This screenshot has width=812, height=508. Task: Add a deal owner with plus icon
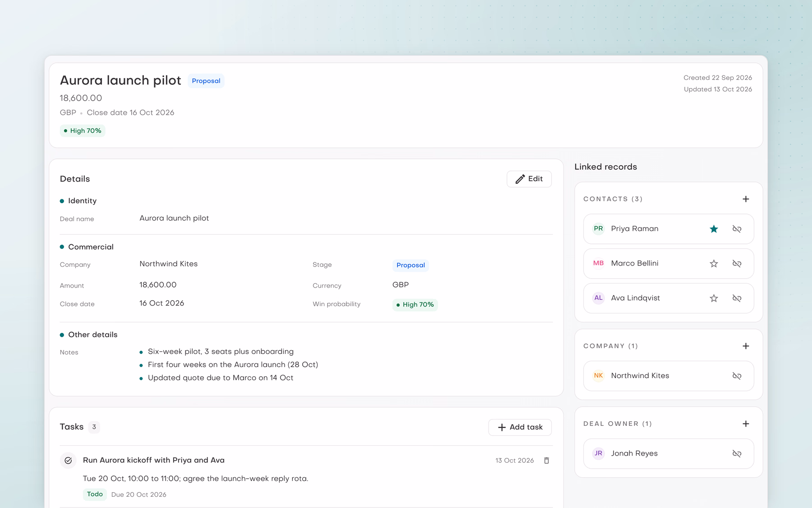(x=746, y=424)
